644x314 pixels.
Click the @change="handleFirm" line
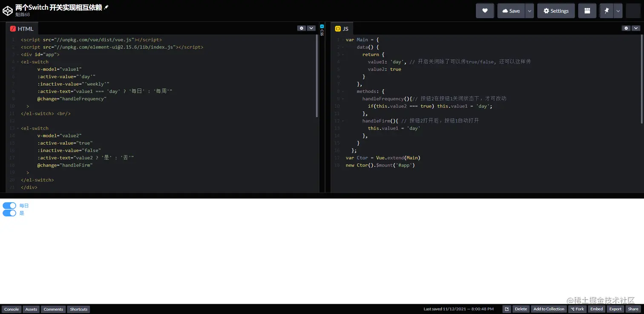click(65, 165)
